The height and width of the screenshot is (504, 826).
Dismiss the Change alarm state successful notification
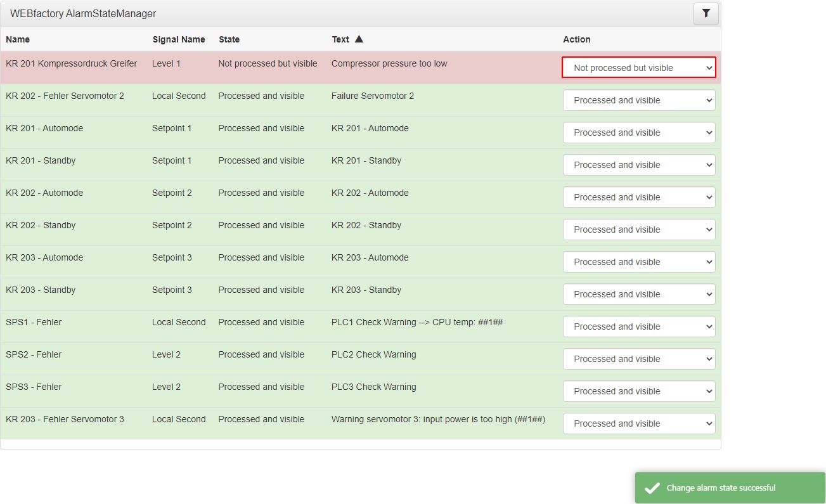pos(730,488)
